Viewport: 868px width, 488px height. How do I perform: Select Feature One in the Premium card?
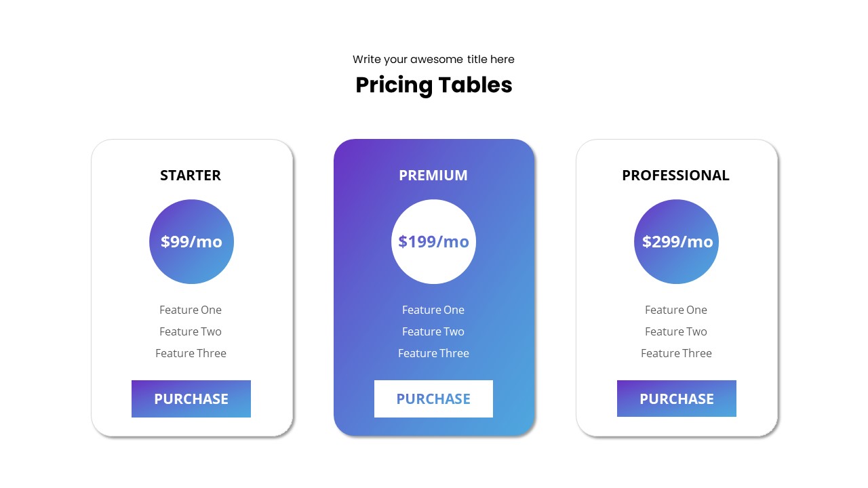(x=433, y=310)
